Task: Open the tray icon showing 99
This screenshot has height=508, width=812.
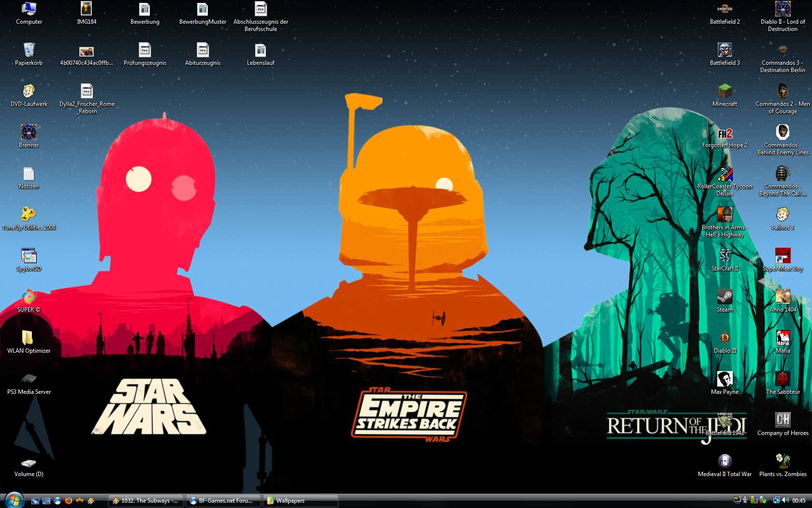Action: tap(737, 500)
